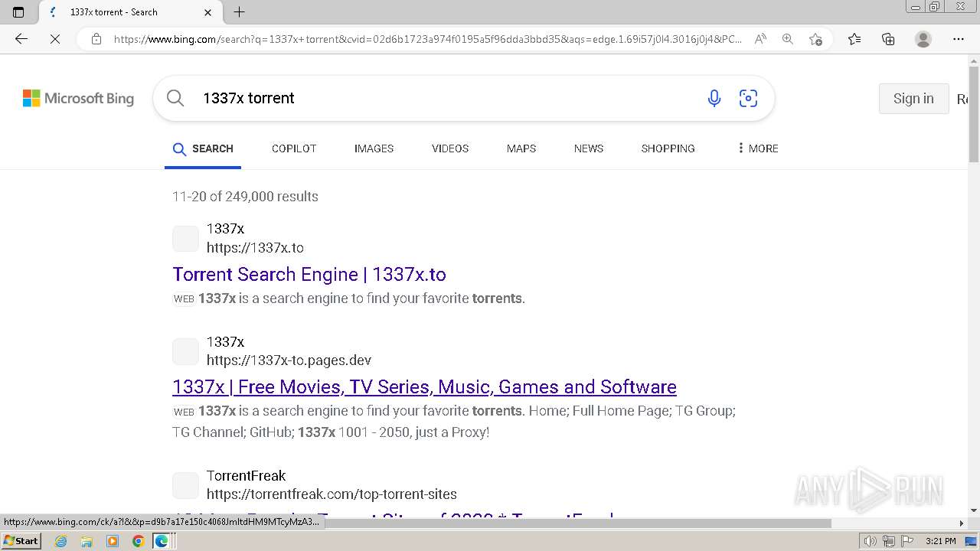
Task: Switch to the IMAGES tab
Action: [x=374, y=148]
